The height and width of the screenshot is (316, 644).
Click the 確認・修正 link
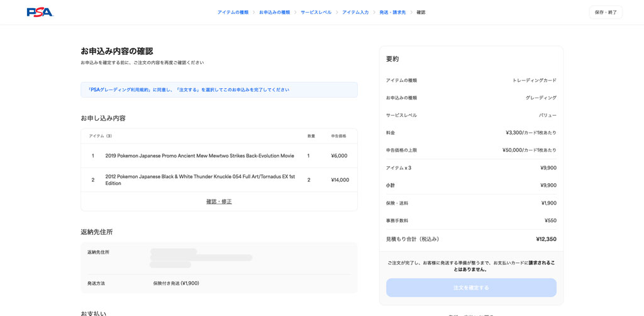219,201
